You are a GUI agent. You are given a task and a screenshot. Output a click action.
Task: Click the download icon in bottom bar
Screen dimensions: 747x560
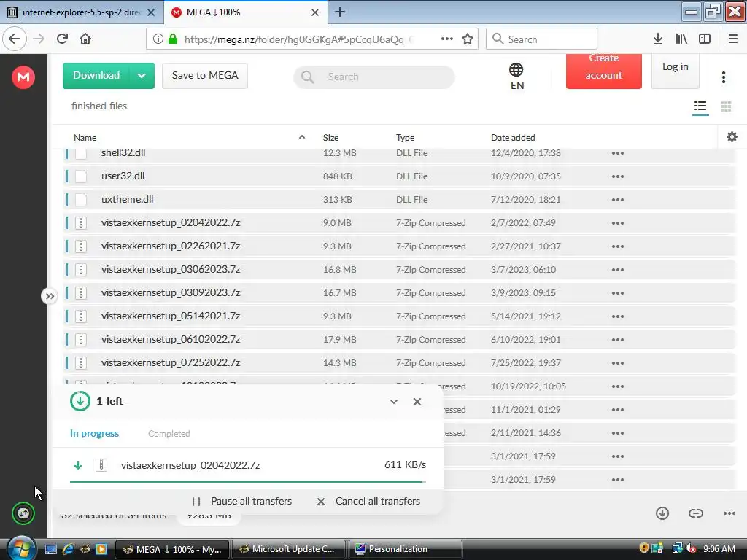coord(662,513)
